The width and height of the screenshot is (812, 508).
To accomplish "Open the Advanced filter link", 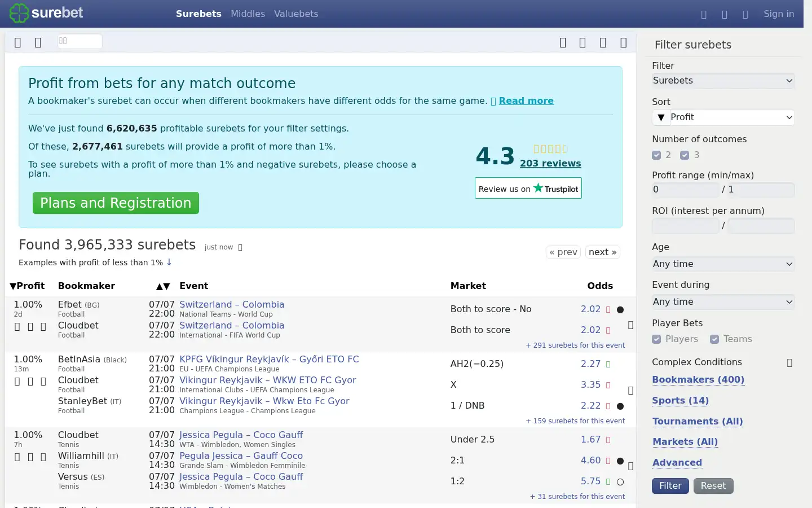I will tap(677, 463).
